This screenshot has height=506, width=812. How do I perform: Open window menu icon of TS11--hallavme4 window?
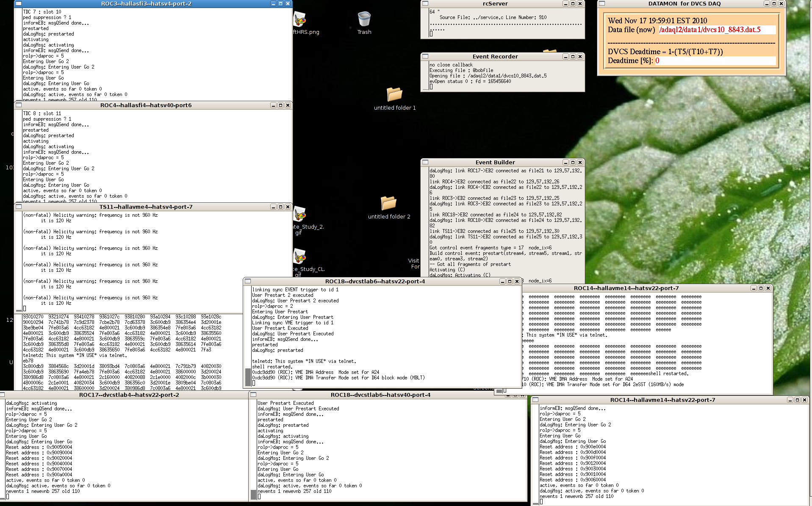pyautogui.click(x=19, y=207)
